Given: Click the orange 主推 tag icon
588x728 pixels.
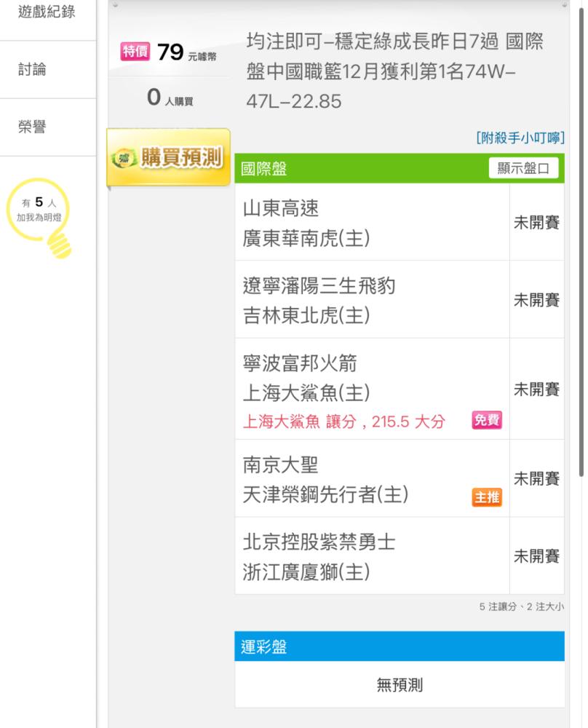Looking at the screenshot, I should [x=487, y=497].
